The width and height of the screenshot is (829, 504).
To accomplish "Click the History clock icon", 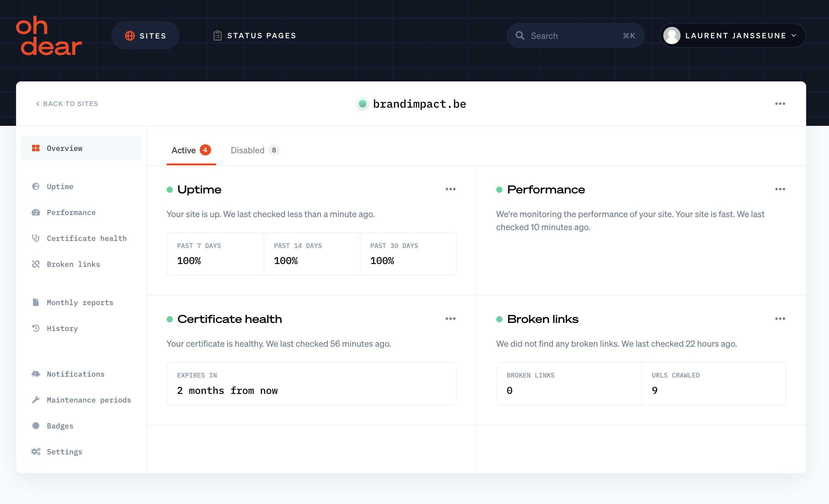I will click(36, 328).
